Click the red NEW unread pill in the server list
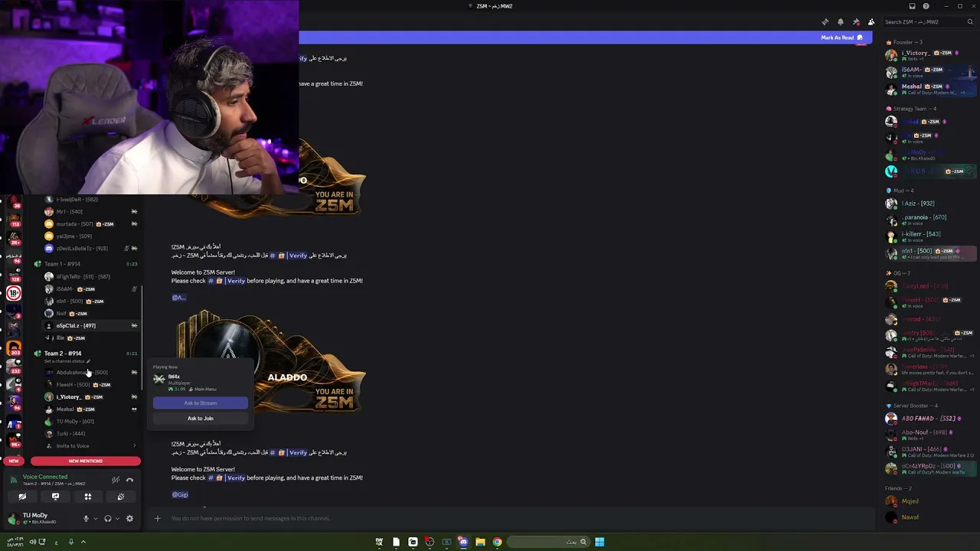 coord(14,461)
